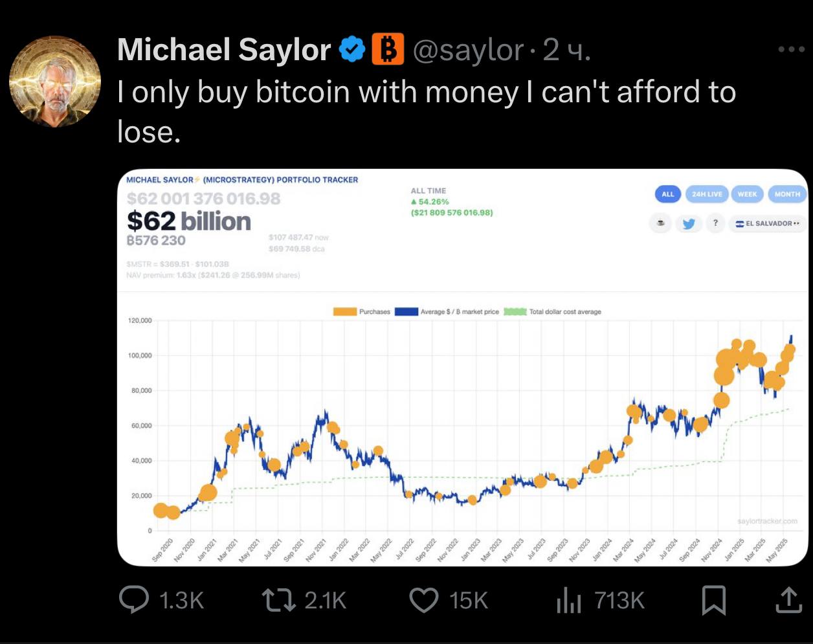
Task: Toggle the Purchases legend swatch
Action: pyautogui.click(x=345, y=312)
